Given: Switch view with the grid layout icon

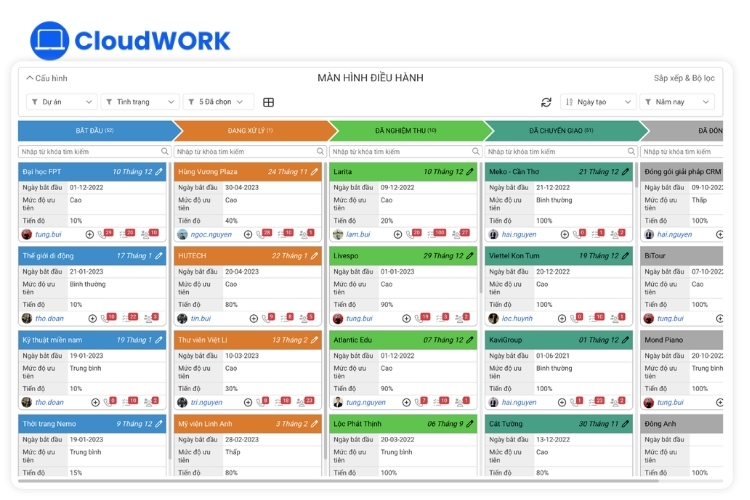Looking at the screenshot, I should (268, 102).
